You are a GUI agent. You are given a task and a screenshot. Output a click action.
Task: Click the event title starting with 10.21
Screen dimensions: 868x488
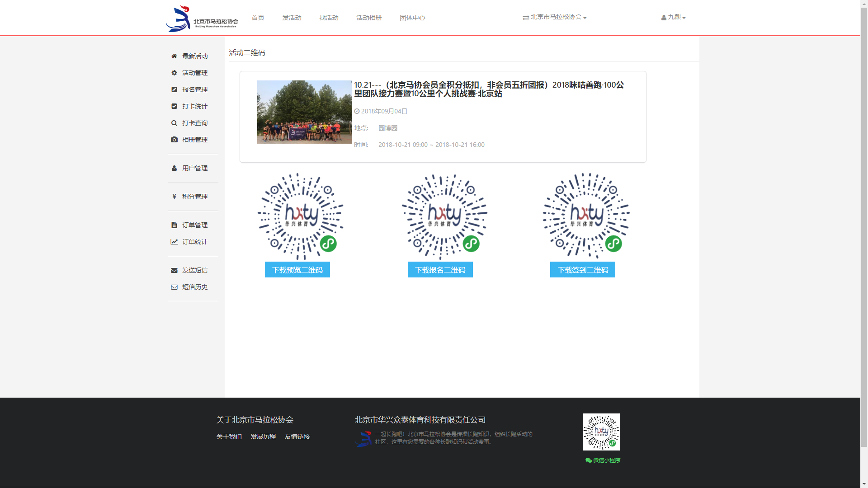coord(489,89)
